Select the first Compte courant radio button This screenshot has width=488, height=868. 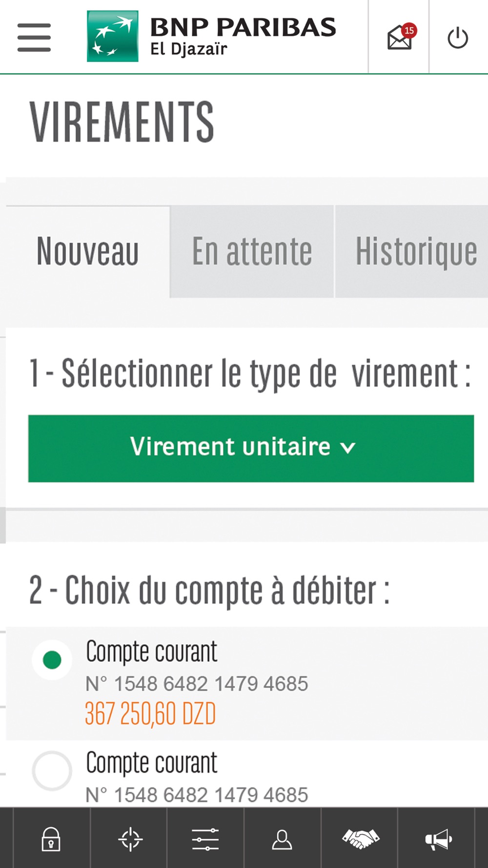[52, 660]
